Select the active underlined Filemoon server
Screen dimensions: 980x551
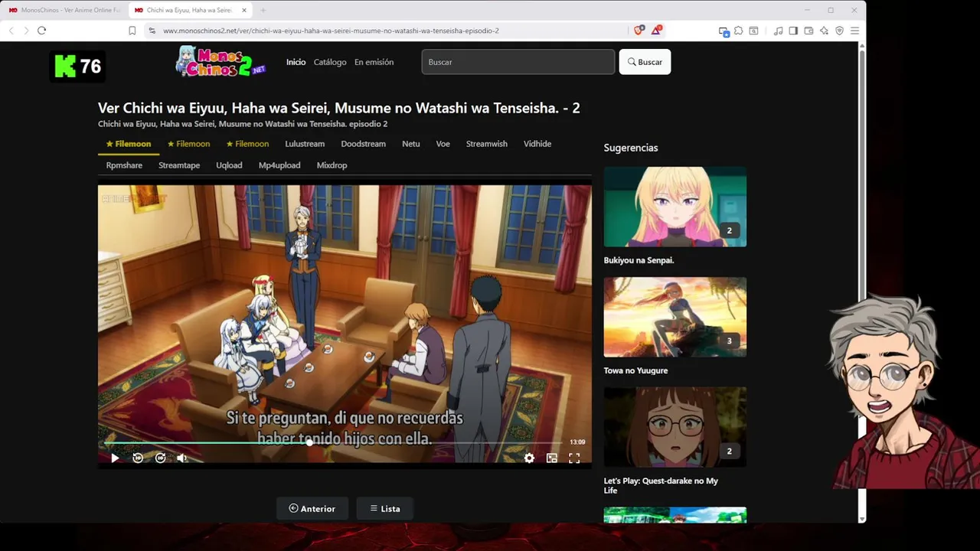coord(129,144)
